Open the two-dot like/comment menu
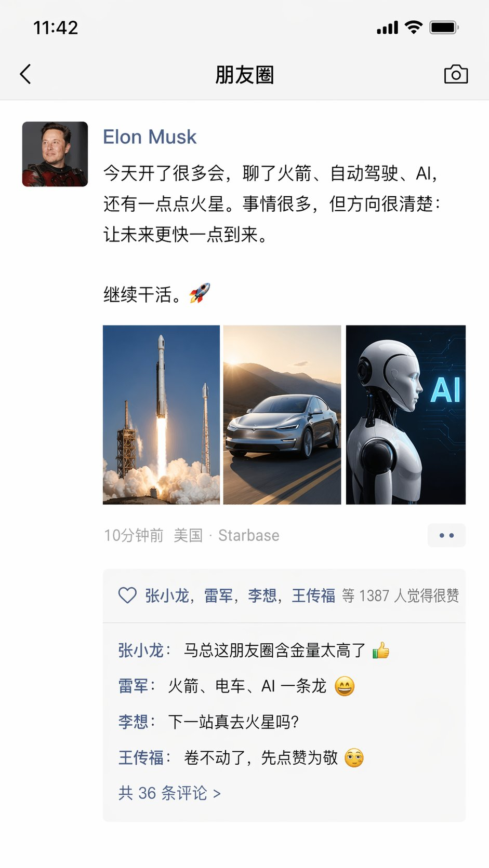 pos(446,535)
